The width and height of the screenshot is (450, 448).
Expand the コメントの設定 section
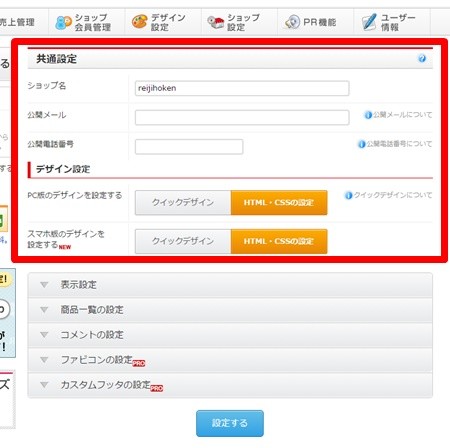tap(230, 335)
